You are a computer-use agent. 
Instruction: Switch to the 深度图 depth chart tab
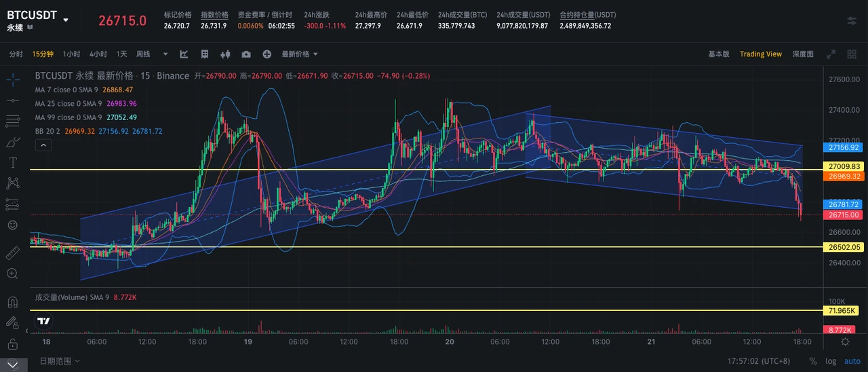point(803,54)
